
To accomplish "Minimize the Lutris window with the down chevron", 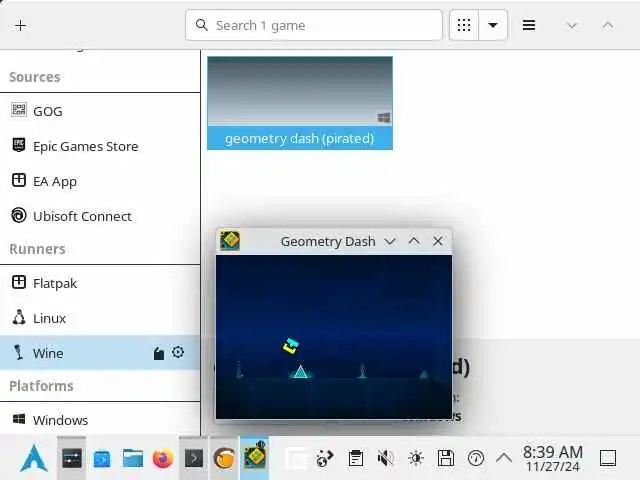I will click(x=572, y=26).
